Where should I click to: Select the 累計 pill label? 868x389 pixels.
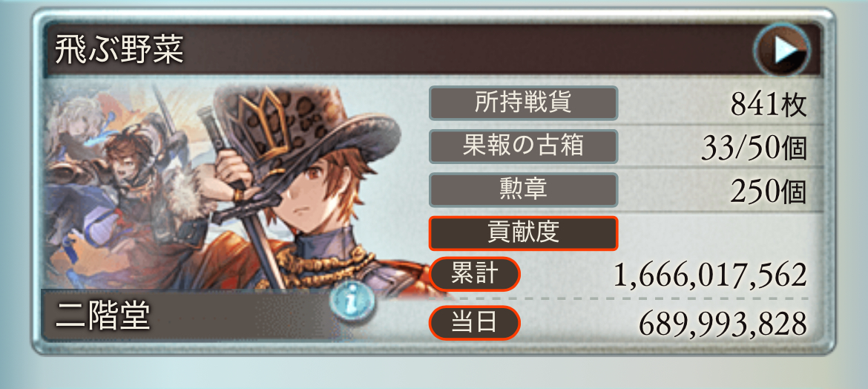(475, 274)
